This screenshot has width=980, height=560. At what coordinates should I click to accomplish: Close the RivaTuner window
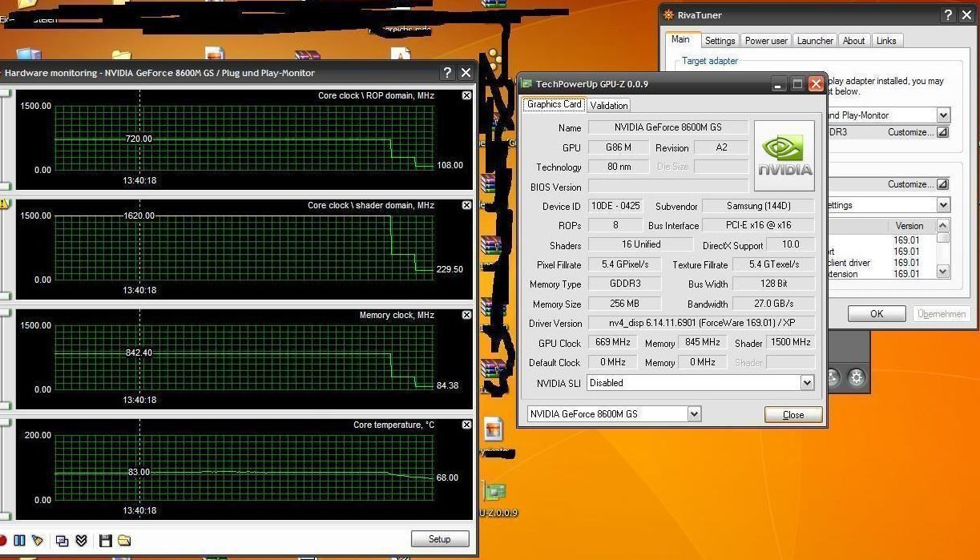(966, 15)
